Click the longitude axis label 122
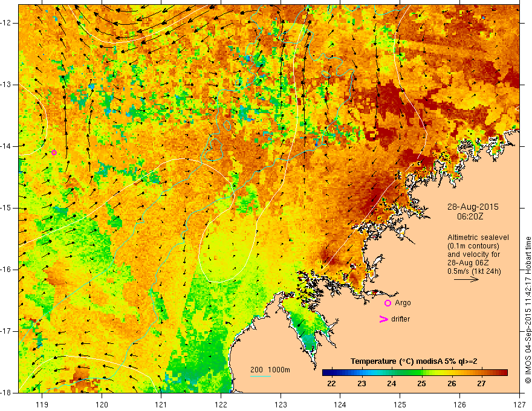 click(221, 404)
